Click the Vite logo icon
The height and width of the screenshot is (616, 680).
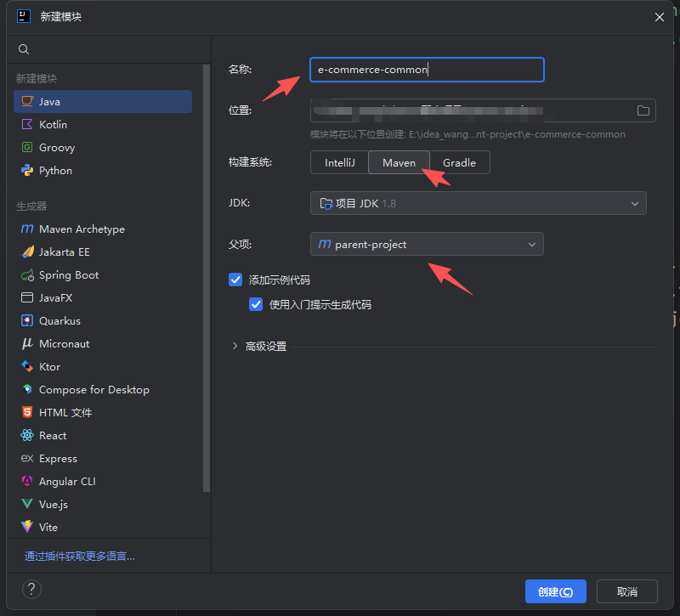click(x=27, y=527)
